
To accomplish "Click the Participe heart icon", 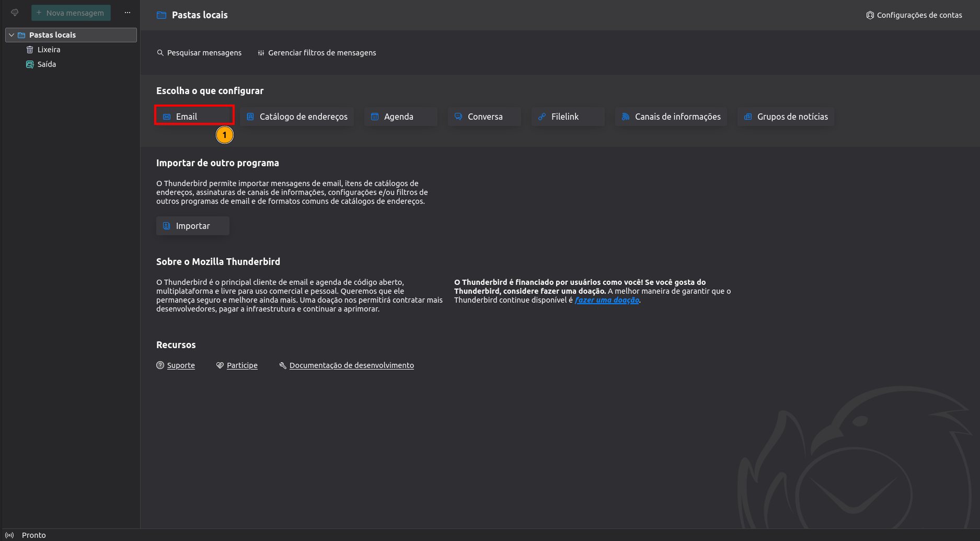I will [x=220, y=365].
